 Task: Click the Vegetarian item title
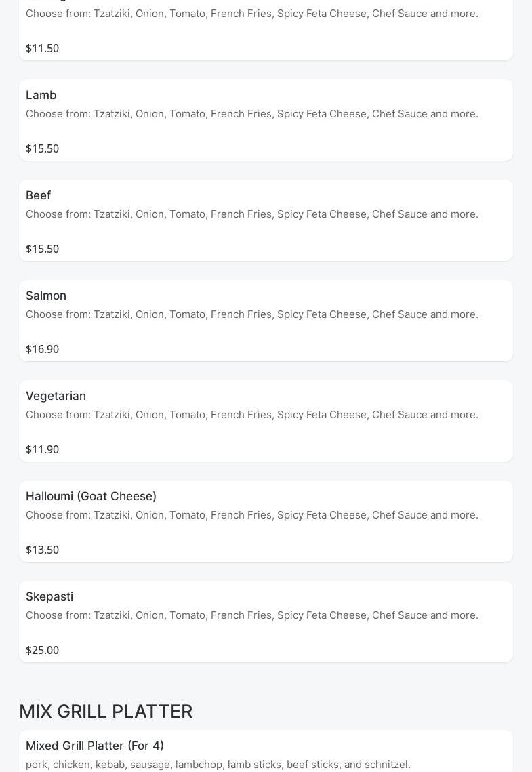56,396
